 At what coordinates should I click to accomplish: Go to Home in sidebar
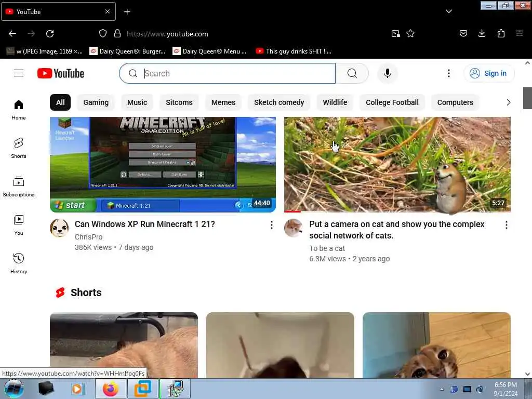[x=19, y=110]
